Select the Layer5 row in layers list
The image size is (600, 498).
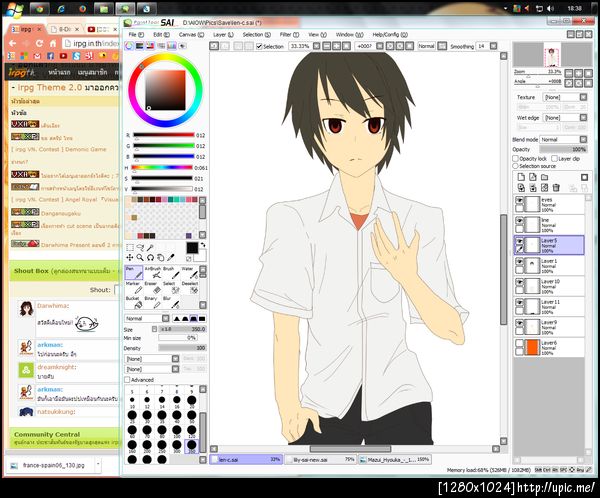coord(549,245)
